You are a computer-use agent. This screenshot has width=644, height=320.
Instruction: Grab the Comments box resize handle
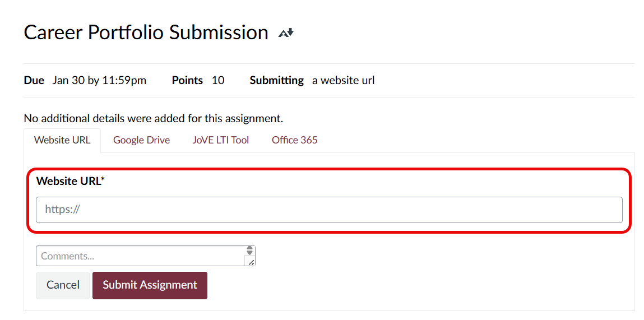pos(251,262)
